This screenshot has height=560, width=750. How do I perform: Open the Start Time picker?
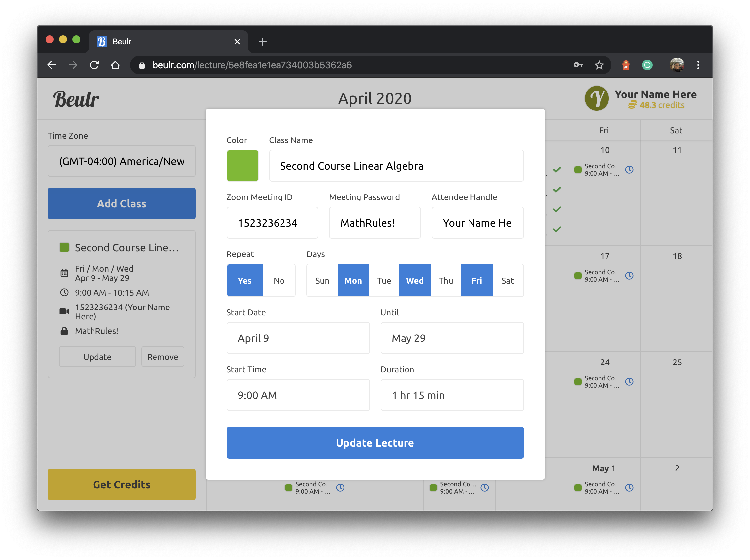pyautogui.click(x=298, y=395)
